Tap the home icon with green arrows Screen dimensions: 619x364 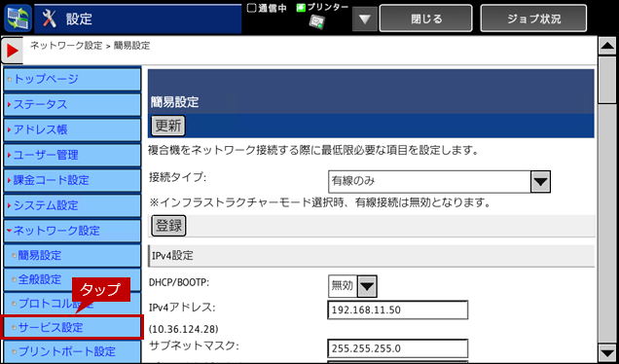[x=18, y=18]
